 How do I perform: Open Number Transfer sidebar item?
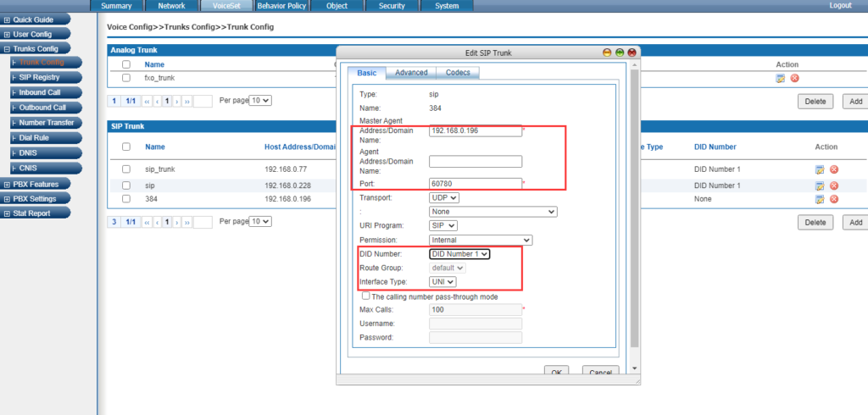click(x=46, y=122)
